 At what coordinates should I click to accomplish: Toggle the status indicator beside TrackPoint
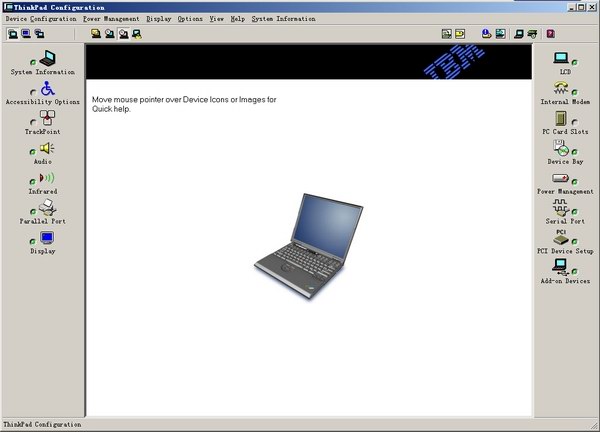click(x=34, y=123)
